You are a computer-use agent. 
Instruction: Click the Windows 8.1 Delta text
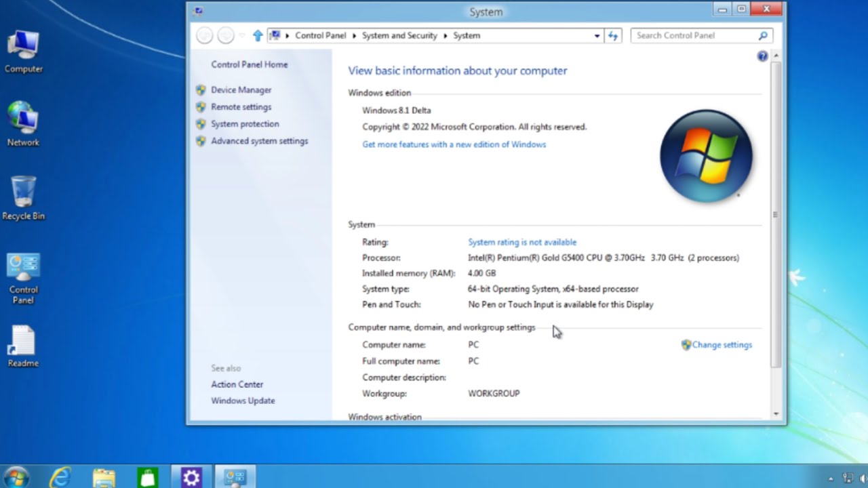pos(396,110)
